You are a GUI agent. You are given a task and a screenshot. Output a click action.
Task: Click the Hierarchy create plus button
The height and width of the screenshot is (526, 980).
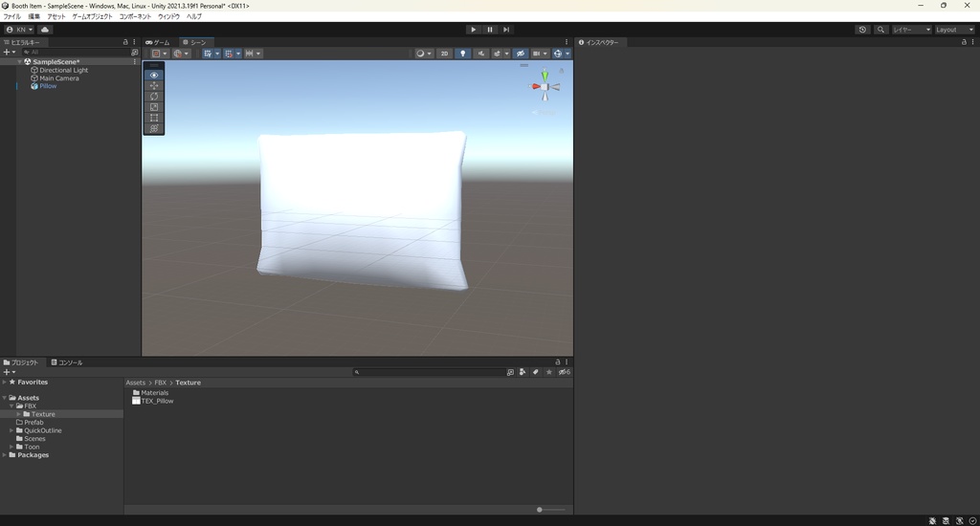pyautogui.click(x=10, y=53)
